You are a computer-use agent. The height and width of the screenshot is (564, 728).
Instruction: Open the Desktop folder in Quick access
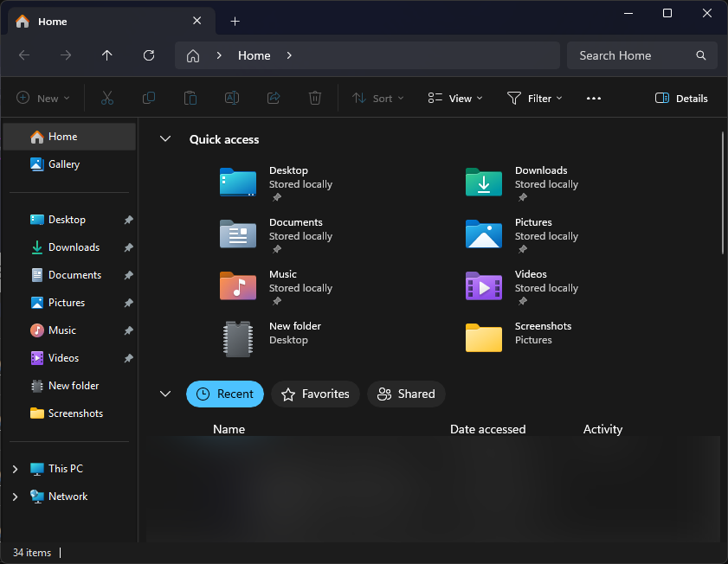coord(238,183)
